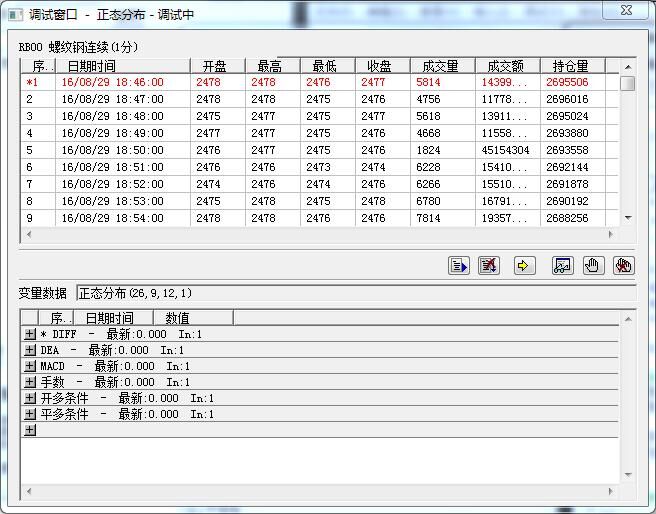Click the run-script icon with blue arrow
Image resolution: width=656 pixels, height=514 pixels.
click(459, 265)
